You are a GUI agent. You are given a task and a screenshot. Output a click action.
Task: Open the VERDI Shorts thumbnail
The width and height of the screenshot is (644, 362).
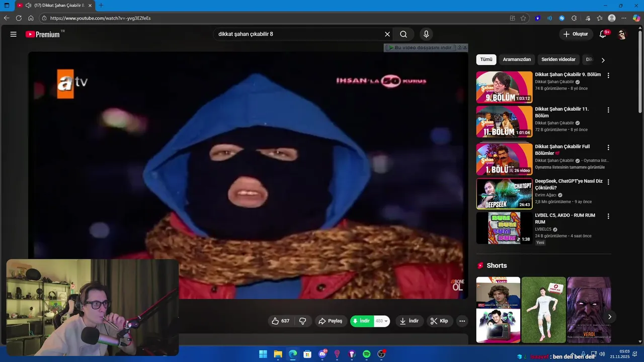tap(589, 310)
